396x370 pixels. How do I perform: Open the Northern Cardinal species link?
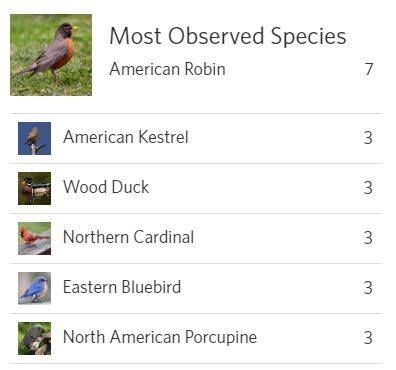coord(128,237)
